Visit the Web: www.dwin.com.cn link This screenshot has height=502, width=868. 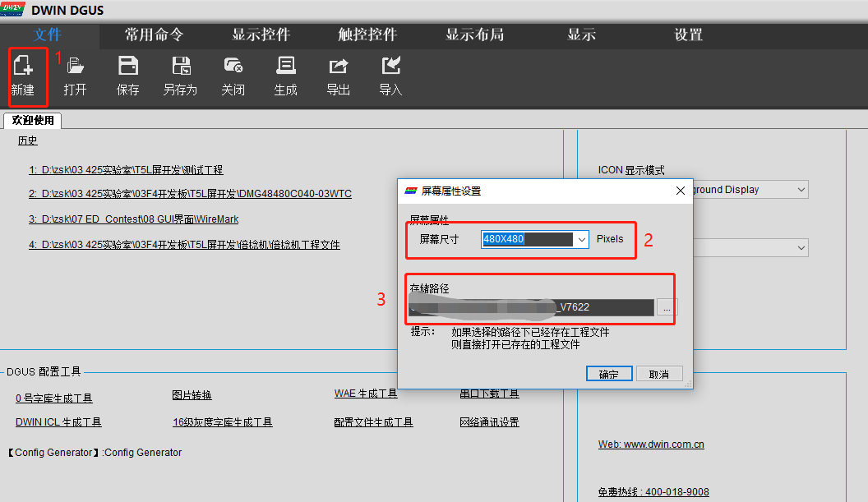click(651, 444)
